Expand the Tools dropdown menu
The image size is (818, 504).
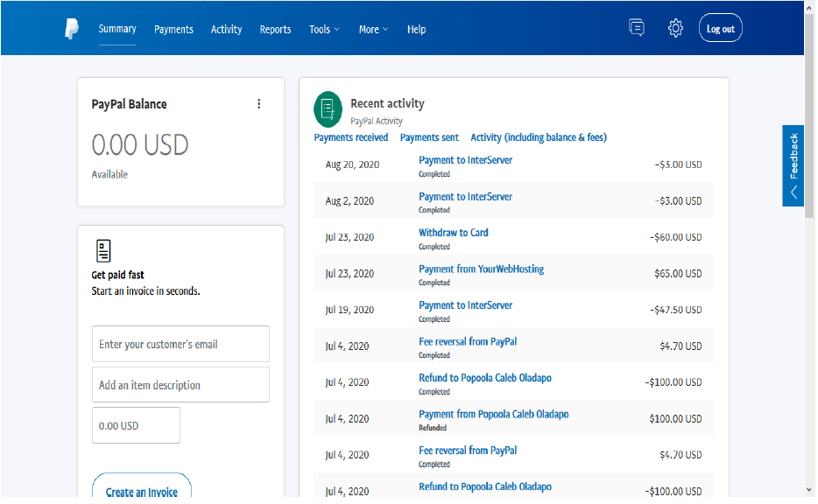click(x=324, y=30)
